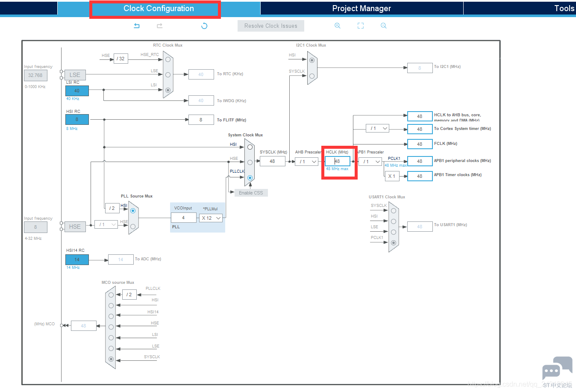Click the Resolve Clock Issues button
576x392 pixels.
[271, 26]
